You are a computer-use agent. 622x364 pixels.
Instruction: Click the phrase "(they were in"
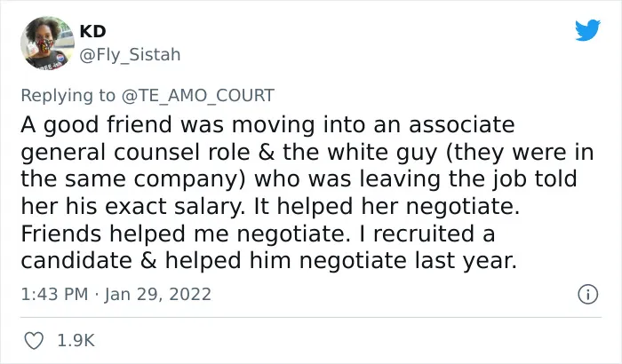(520, 153)
